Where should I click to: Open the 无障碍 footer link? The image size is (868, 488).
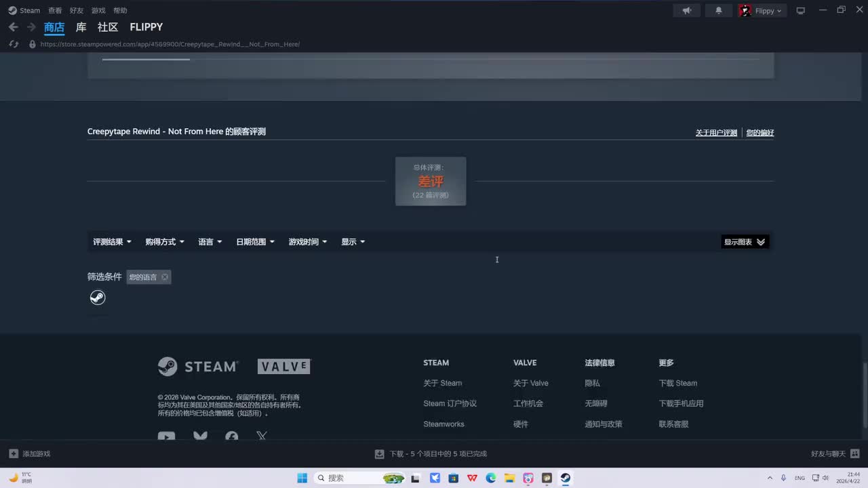click(596, 403)
